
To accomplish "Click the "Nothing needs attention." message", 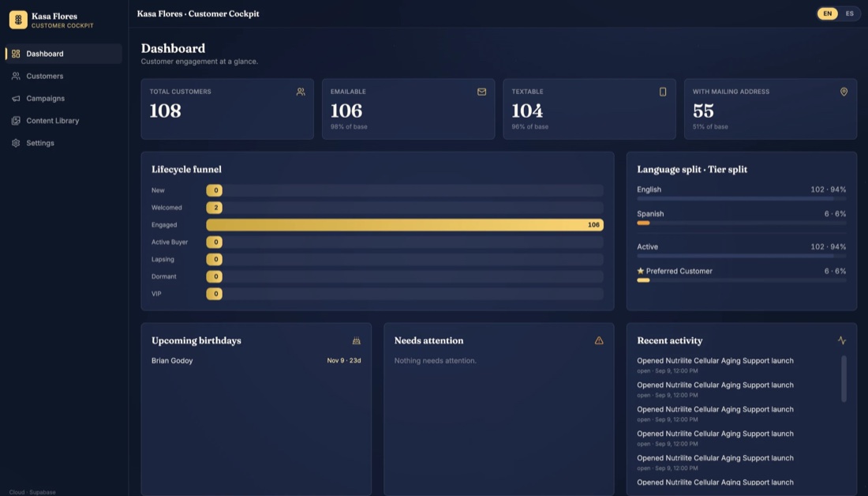I will point(435,361).
